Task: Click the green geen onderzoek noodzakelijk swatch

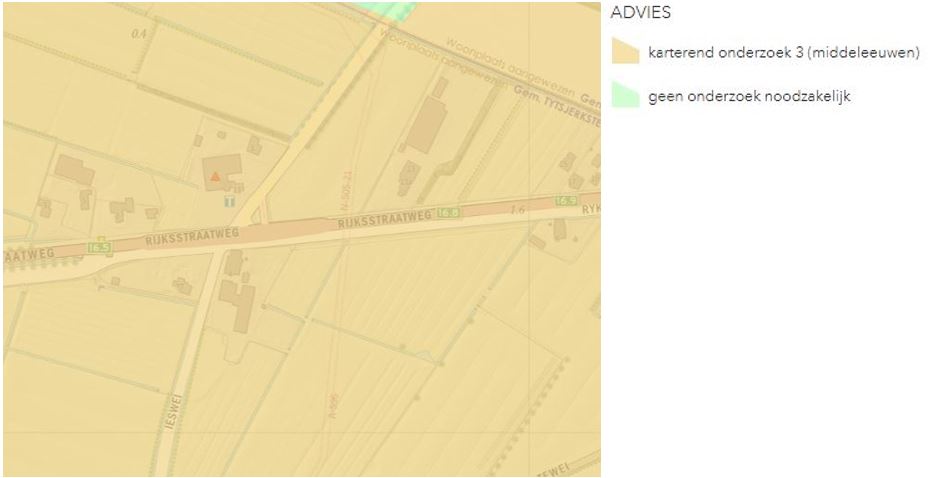Action: pos(626,95)
